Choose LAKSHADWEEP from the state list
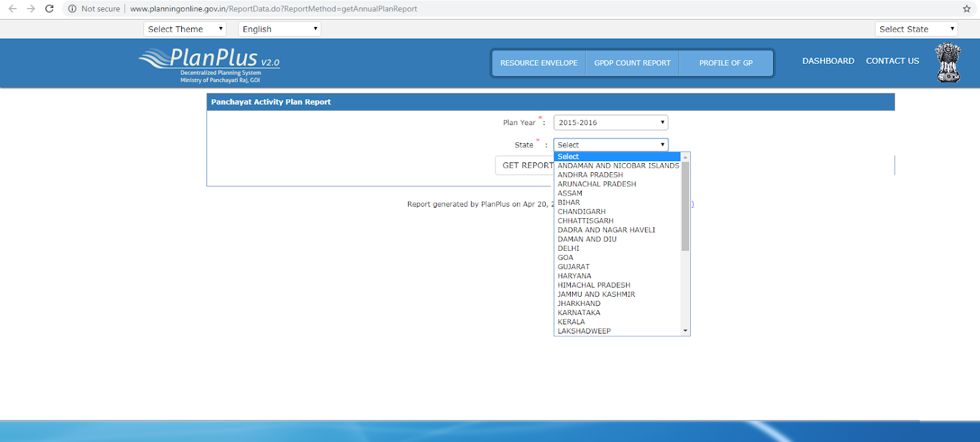Image resolution: width=980 pixels, height=442 pixels. (x=617, y=331)
